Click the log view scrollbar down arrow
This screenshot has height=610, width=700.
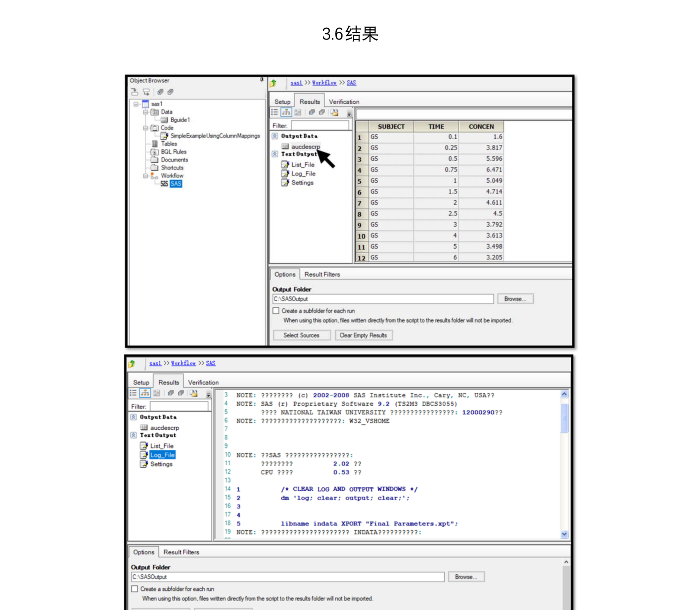pos(564,534)
